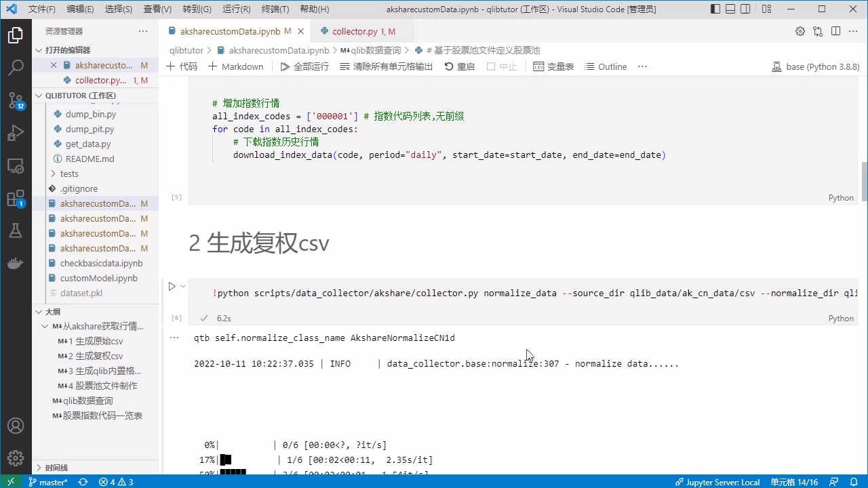Open the Extensions view
Viewport: 868px width, 488px height.
15,198
